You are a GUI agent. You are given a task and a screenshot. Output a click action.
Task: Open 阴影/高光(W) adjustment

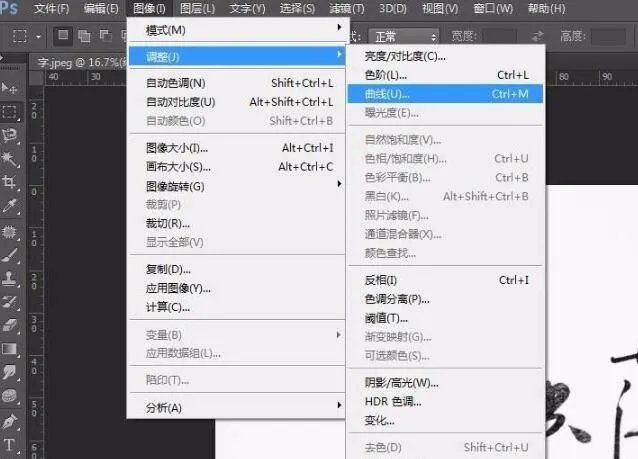point(445,382)
